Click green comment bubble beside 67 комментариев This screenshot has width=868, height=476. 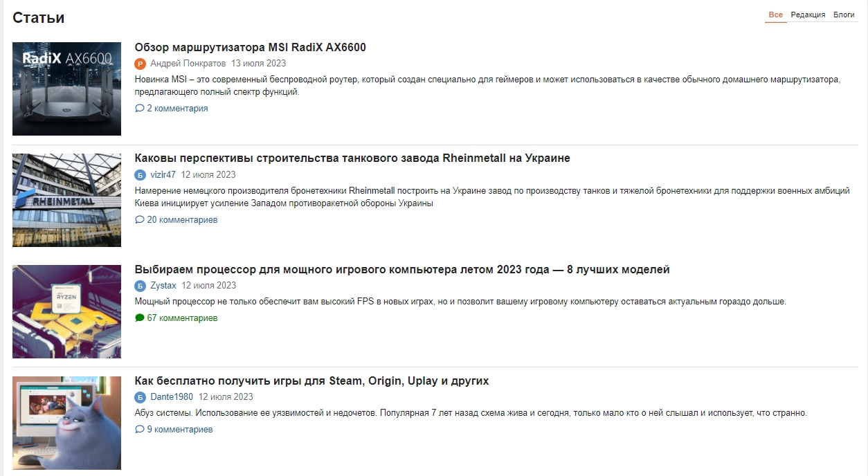tap(140, 318)
